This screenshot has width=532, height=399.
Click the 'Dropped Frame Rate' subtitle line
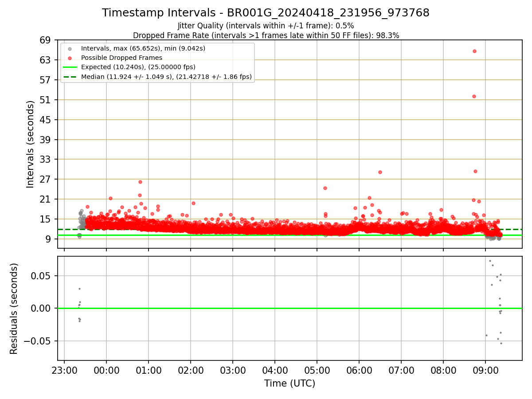tap(266, 35)
